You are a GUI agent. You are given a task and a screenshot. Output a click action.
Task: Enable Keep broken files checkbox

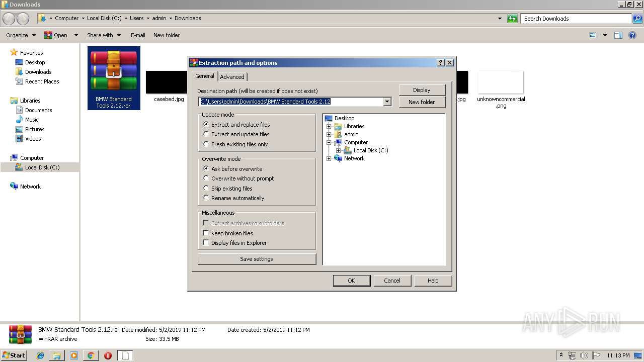(x=206, y=233)
